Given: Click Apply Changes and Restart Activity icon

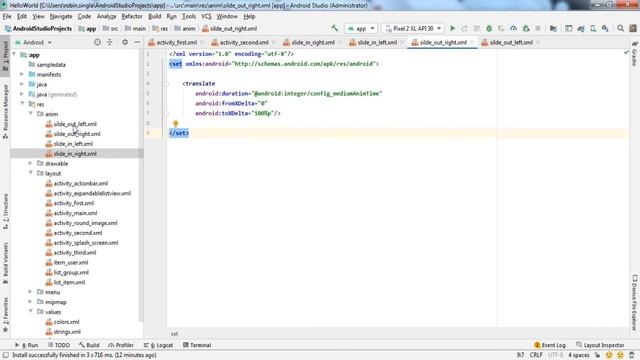Looking at the screenshot, I should pos(464,29).
